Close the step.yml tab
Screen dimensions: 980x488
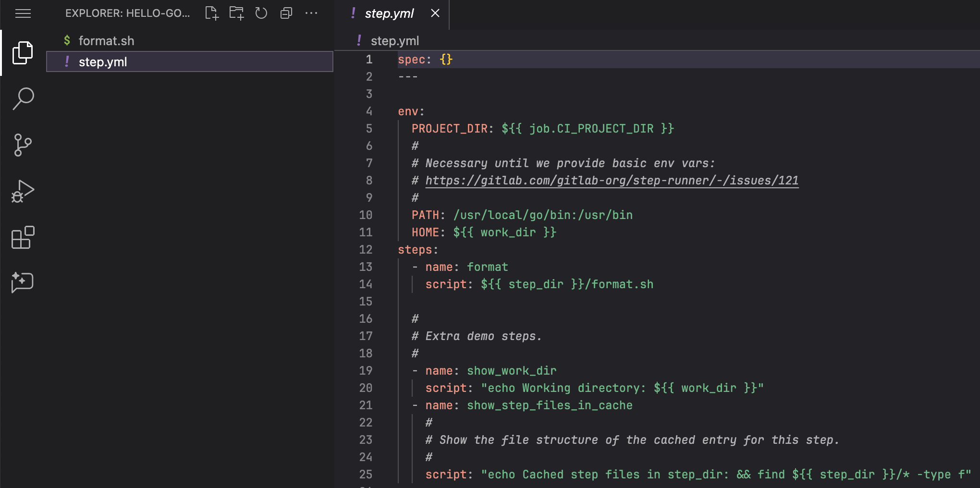click(435, 13)
